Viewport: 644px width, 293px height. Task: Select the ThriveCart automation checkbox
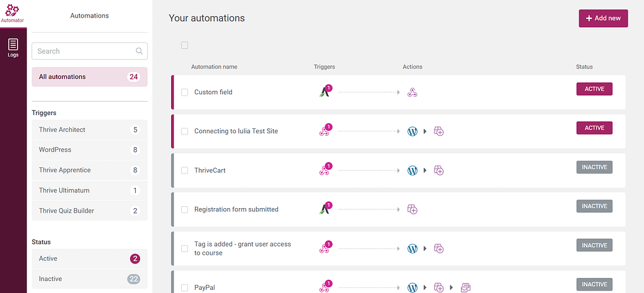(x=184, y=170)
